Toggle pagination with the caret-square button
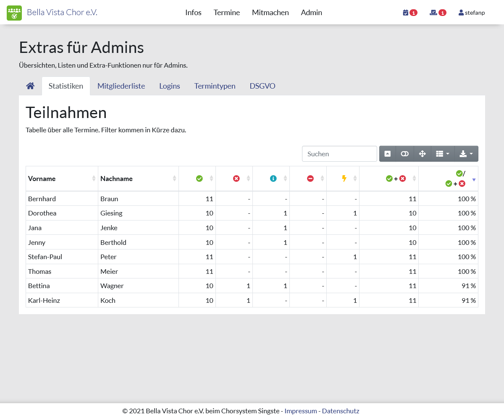Screen dimensions: 504x420 [387, 154]
